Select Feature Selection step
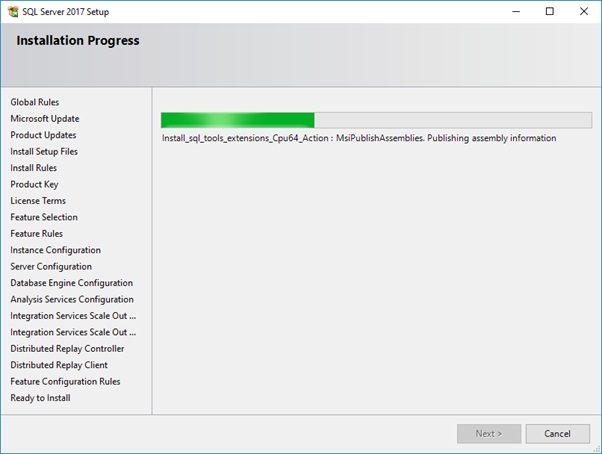The width and height of the screenshot is (602, 454). point(44,217)
